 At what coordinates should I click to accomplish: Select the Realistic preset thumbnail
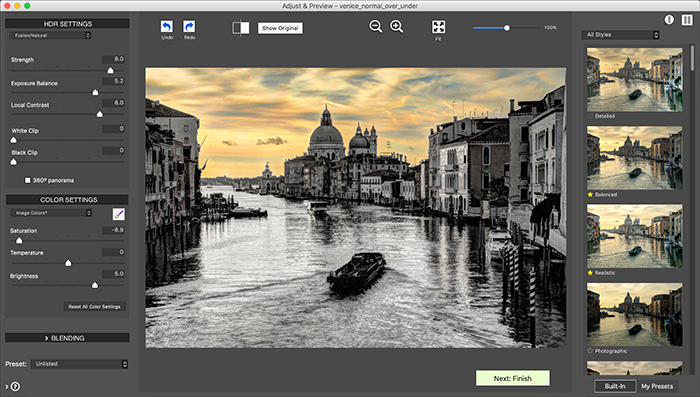coord(634,236)
